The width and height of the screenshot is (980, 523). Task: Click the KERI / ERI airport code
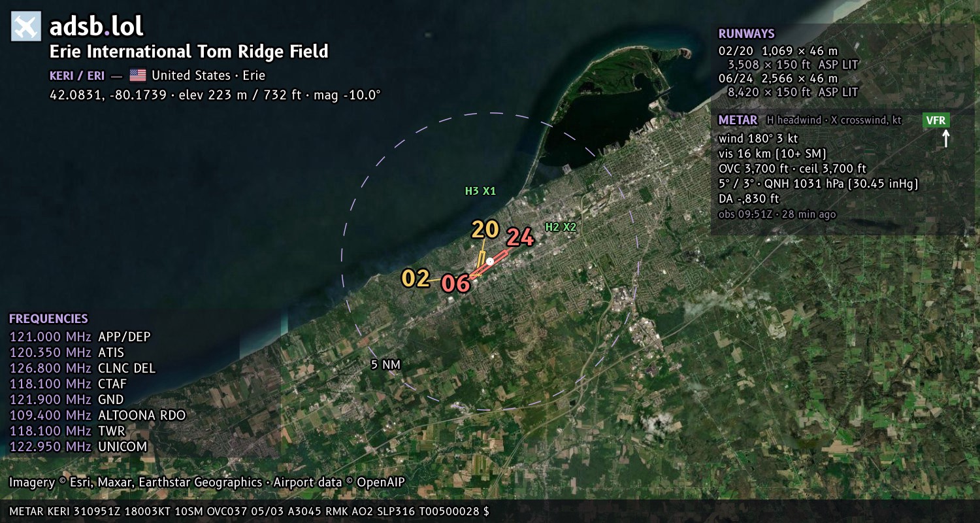[x=77, y=75]
